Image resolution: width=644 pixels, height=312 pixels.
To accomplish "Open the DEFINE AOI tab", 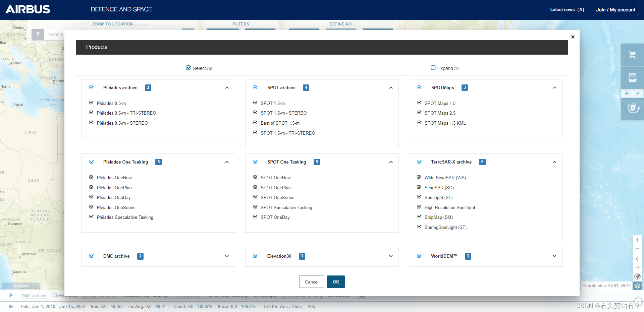I will click(x=341, y=24).
